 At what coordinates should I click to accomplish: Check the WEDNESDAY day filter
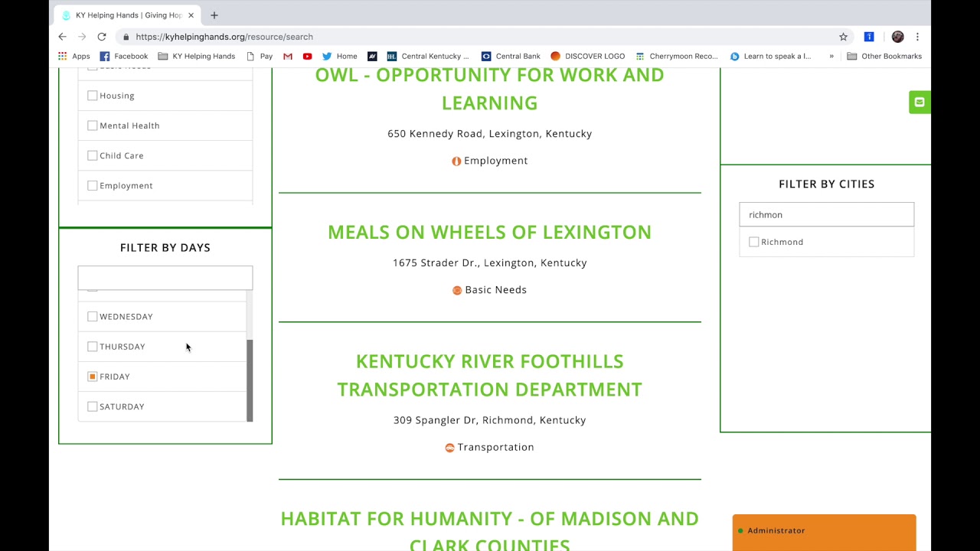(x=93, y=316)
